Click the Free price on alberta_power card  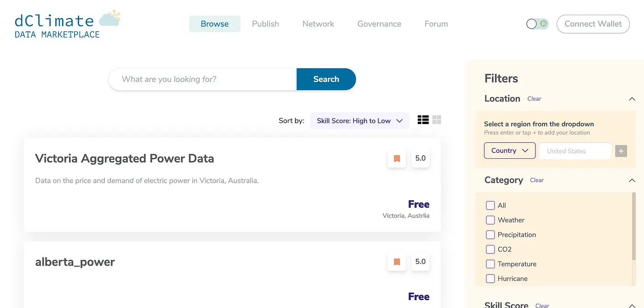[x=419, y=297]
